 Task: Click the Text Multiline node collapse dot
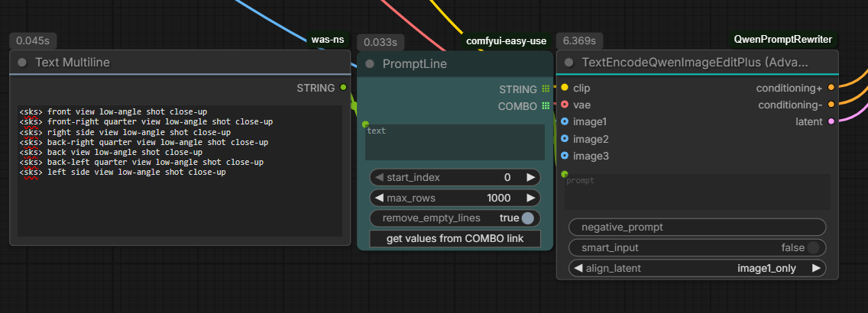(22, 63)
